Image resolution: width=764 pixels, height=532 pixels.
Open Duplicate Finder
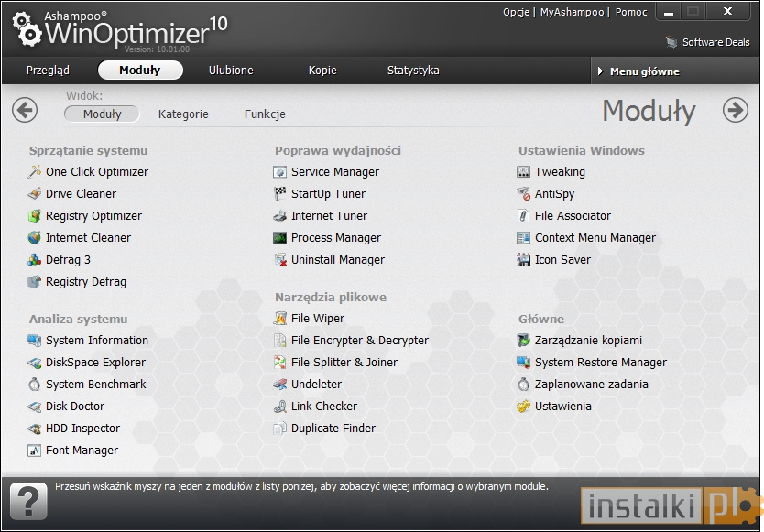(333, 428)
